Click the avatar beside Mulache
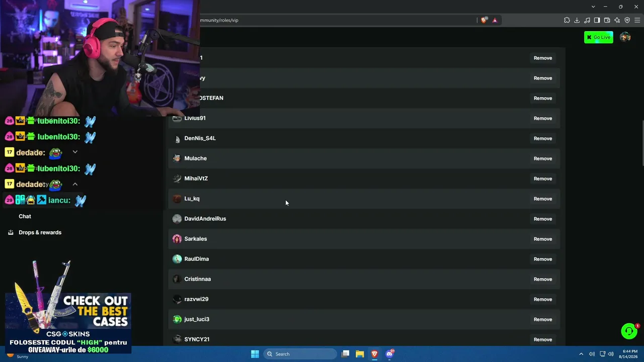 click(x=177, y=158)
